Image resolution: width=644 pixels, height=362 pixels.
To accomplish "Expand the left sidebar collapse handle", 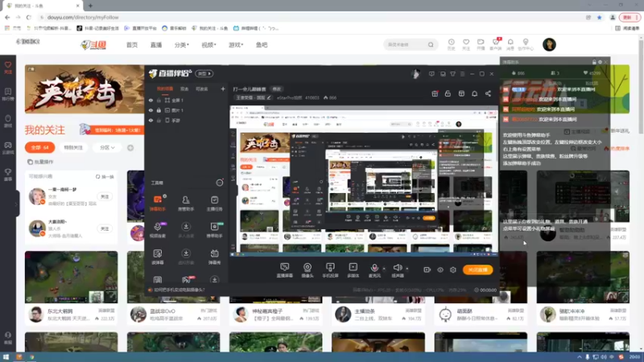I will [16, 204].
